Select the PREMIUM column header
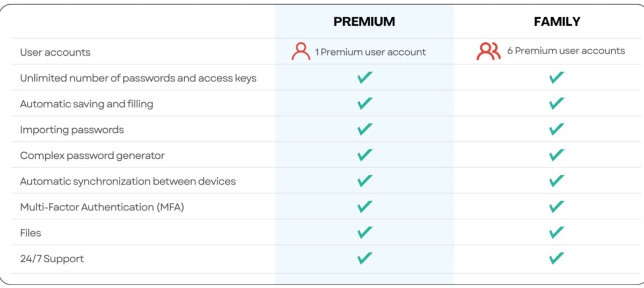 (x=364, y=21)
